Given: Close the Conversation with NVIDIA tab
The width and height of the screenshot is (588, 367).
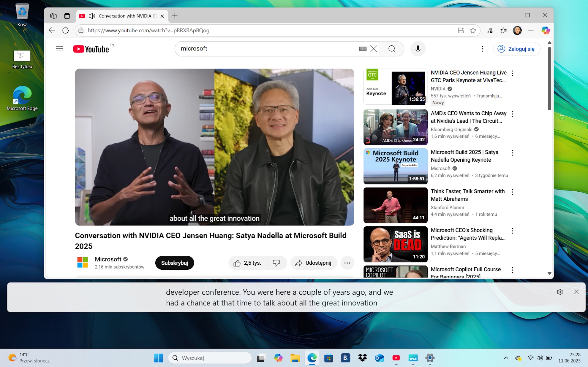Looking at the screenshot, I should (x=162, y=16).
